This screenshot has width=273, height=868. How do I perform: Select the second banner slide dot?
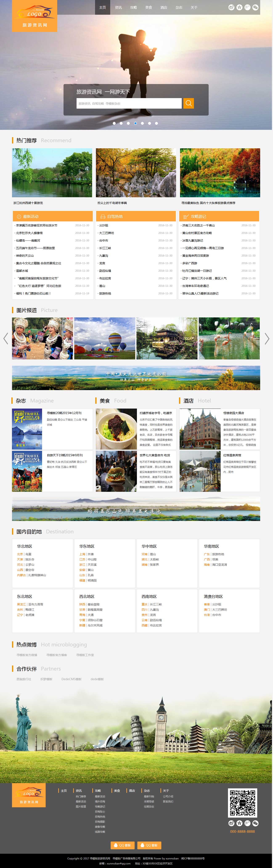(x=121, y=123)
